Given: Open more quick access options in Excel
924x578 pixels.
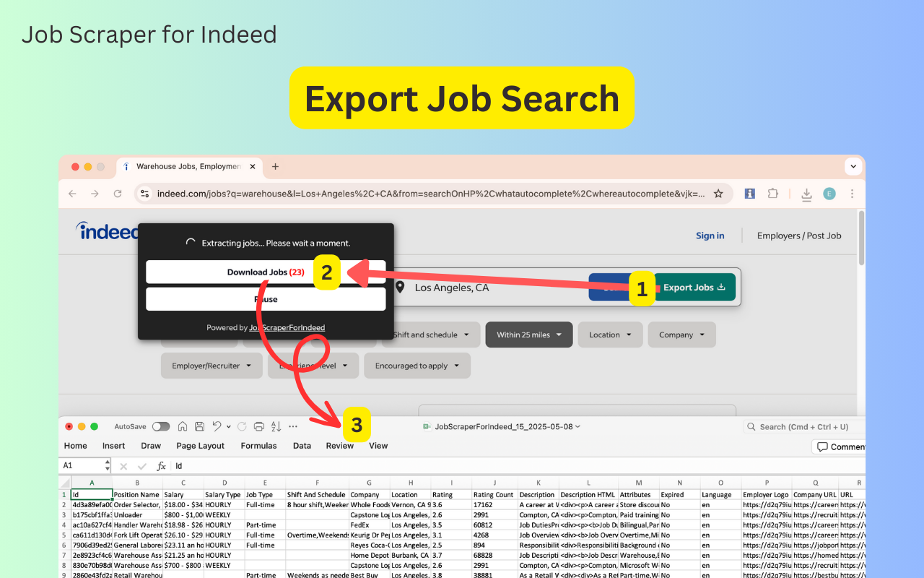Looking at the screenshot, I should tap(293, 426).
